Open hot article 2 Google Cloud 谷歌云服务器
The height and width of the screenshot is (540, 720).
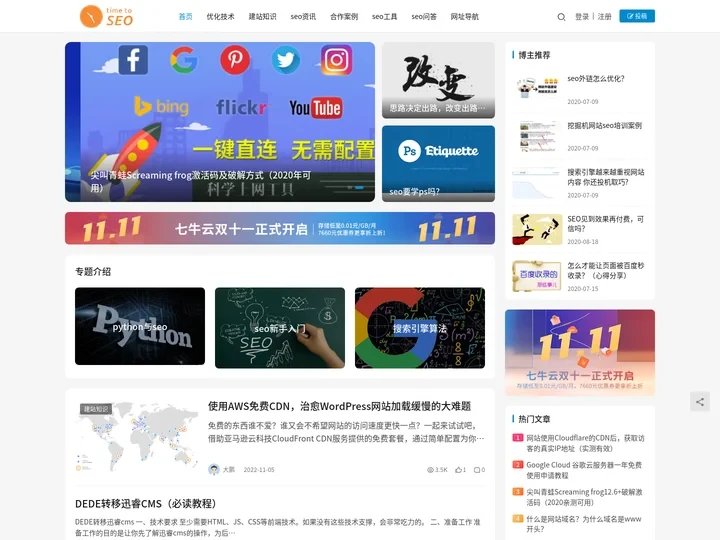584,470
